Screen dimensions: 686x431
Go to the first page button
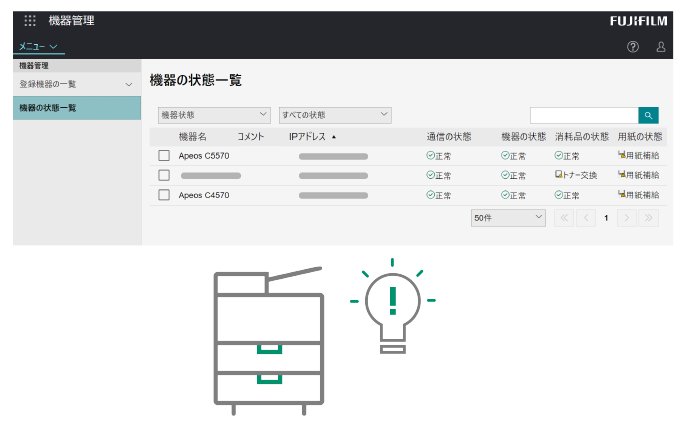tap(564, 217)
